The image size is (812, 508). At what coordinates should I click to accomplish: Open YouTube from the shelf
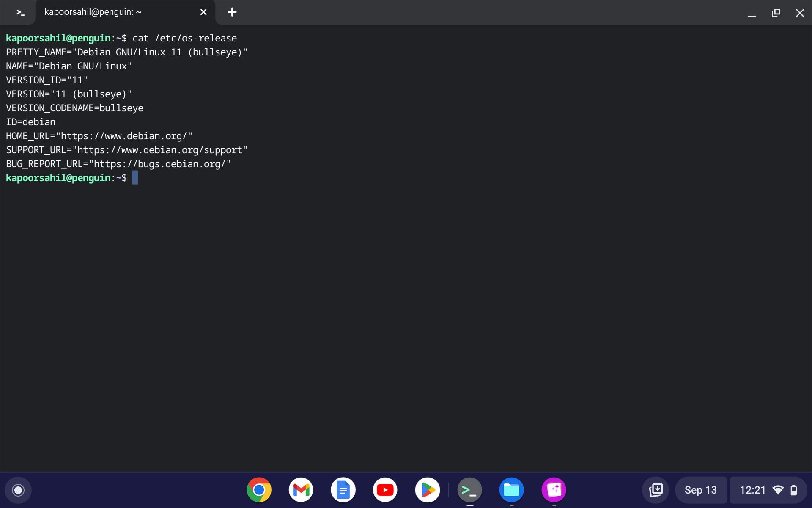(x=385, y=490)
